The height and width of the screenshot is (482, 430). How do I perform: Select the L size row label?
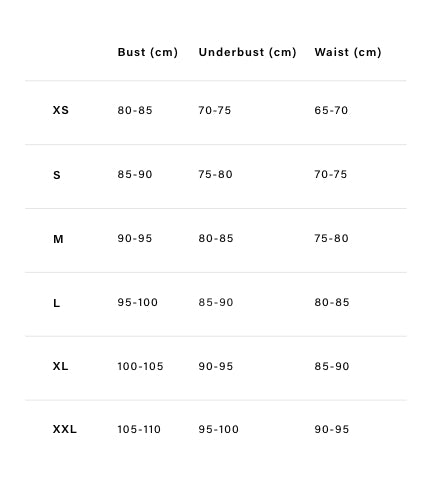point(56,303)
